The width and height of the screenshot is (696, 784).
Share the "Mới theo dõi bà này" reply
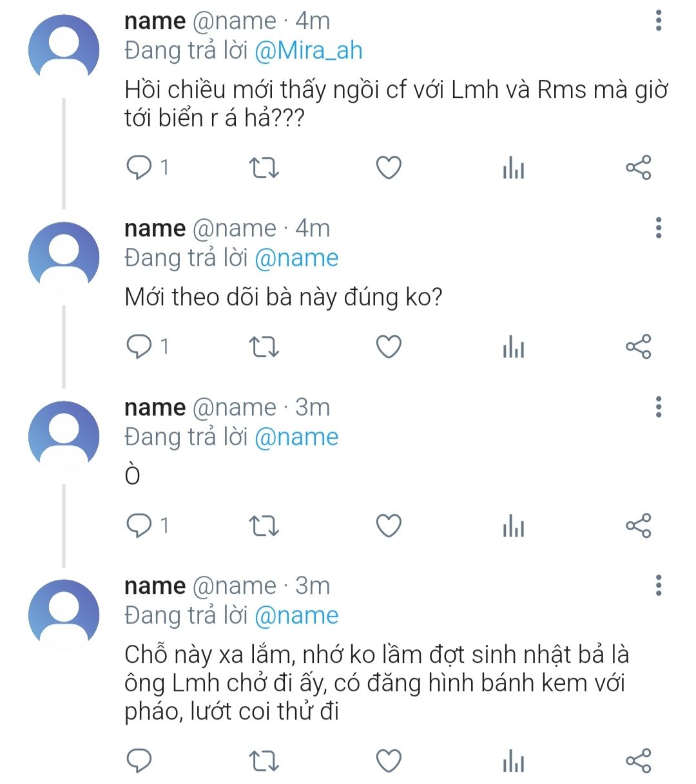pos(638,347)
